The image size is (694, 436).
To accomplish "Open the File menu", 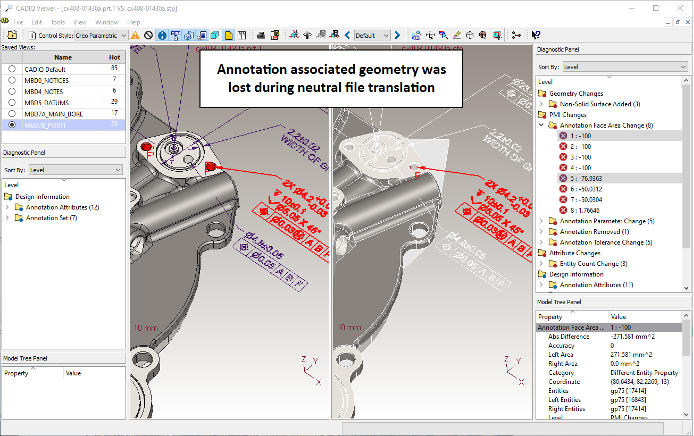I will 18,22.
